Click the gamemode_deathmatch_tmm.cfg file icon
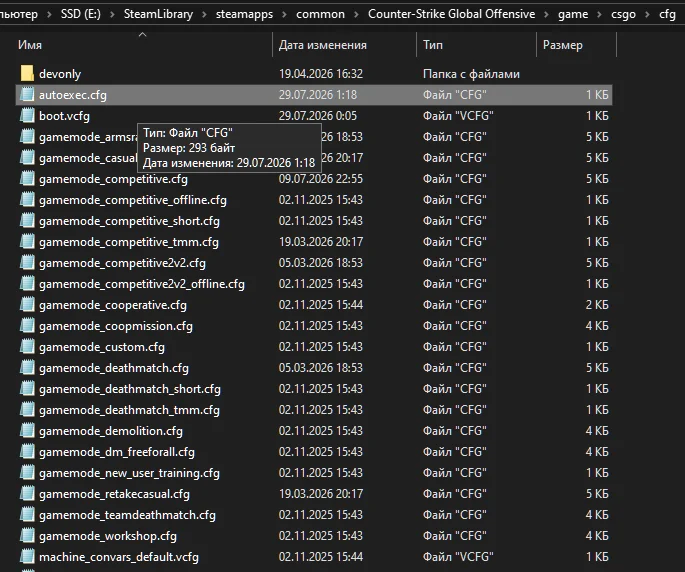 [x=27, y=409]
